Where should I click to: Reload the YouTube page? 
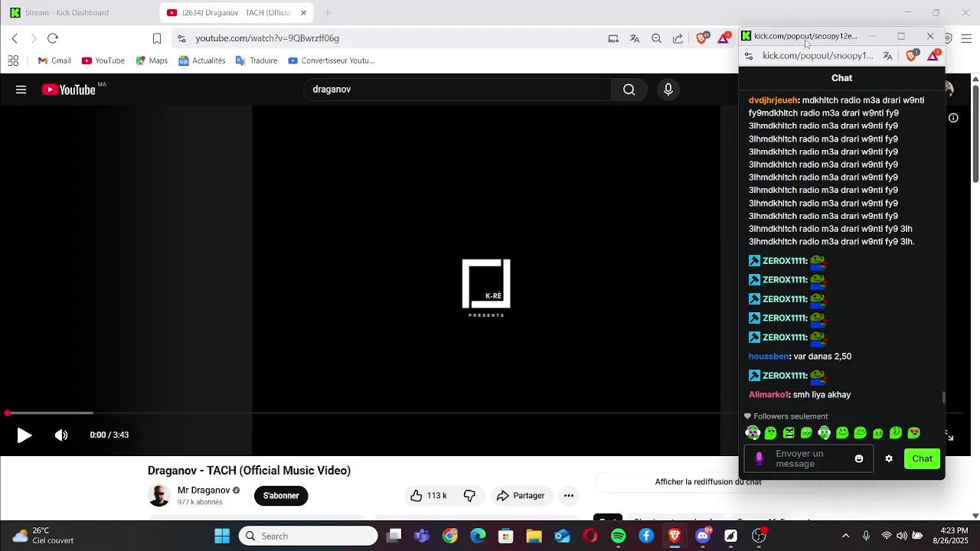[53, 38]
